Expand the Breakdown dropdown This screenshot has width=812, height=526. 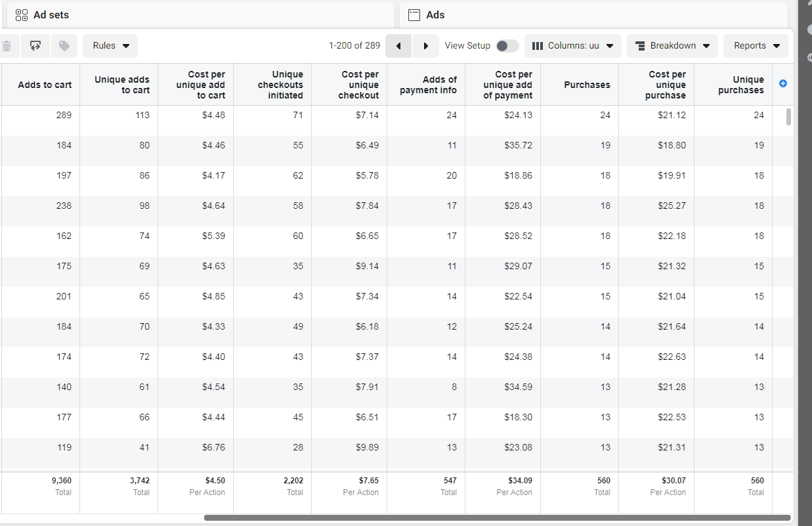(673, 46)
